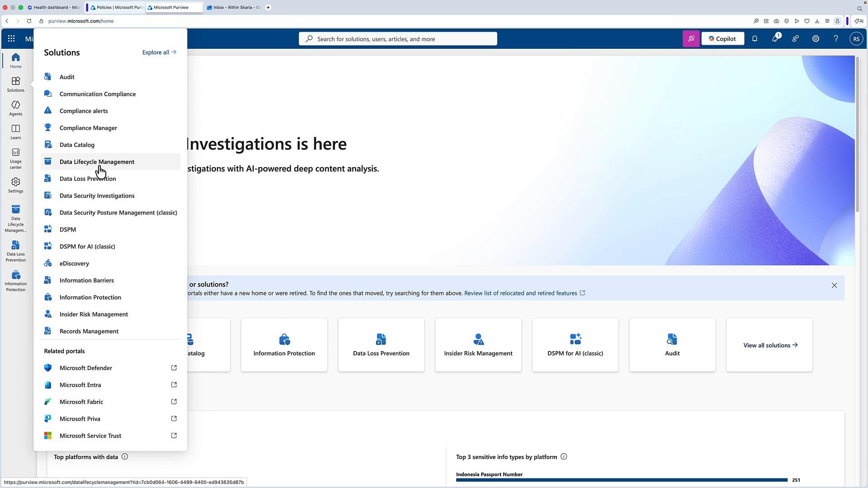This screenshot has height=488, width=868.
Task: Open Microsoft Entra related portal
Action: tap(110, 385)
